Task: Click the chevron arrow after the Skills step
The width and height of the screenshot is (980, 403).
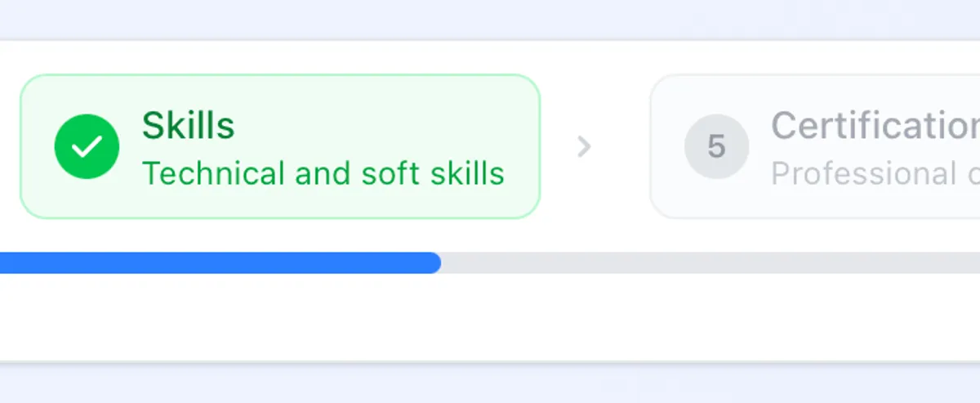Action: 583,146
